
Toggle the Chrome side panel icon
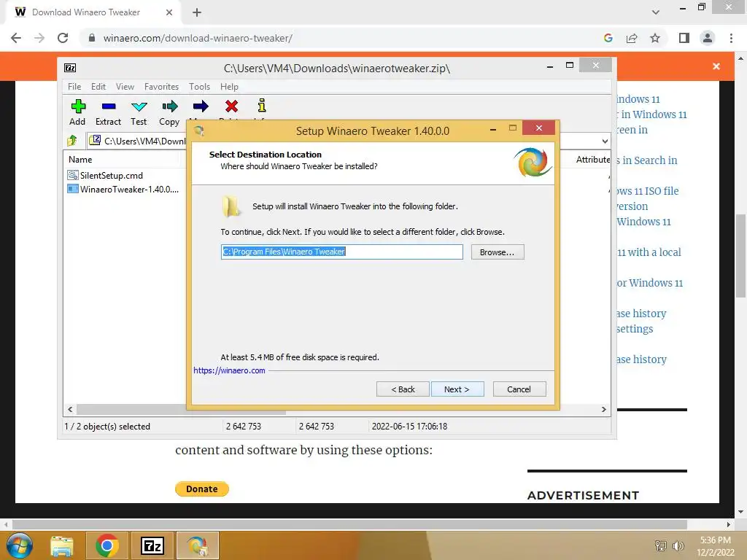click(x=684, y=38)
